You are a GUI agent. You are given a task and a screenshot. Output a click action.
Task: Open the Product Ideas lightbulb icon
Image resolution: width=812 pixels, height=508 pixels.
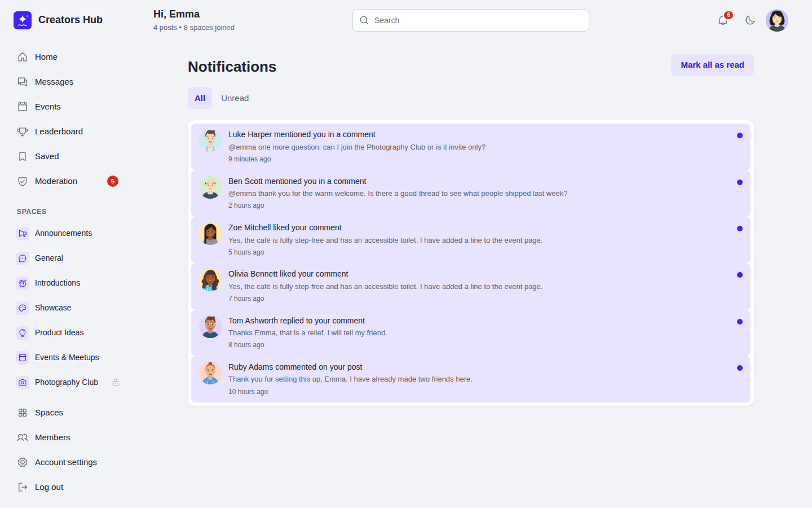tap(23, 332)
